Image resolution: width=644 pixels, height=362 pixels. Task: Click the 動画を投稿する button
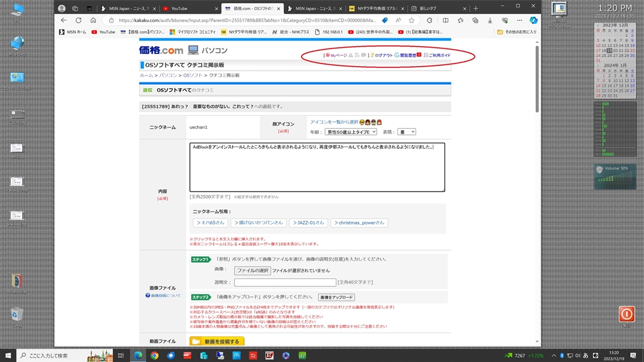pyautogui.click(x=217, y=341)
